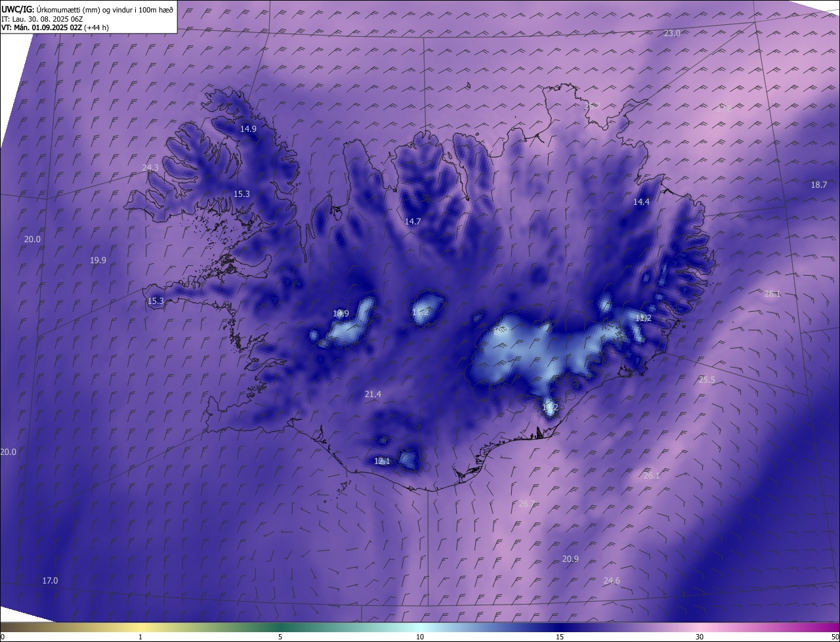Click the 23.0 value label on the map
Viewport: 840px width, 642px height.
pyautogui.click(x=672, y=33)
